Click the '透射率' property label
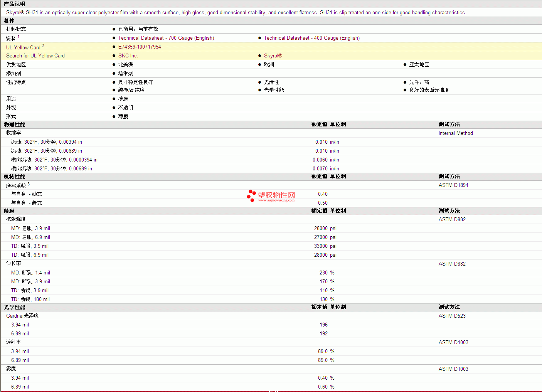 tap(13, 342)
